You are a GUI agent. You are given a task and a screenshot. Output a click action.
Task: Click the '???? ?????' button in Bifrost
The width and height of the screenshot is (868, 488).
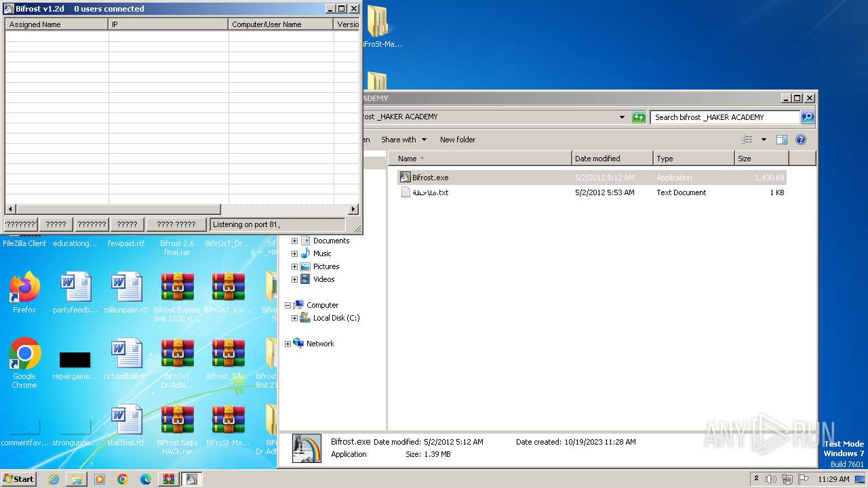click(x=176, y=224)
